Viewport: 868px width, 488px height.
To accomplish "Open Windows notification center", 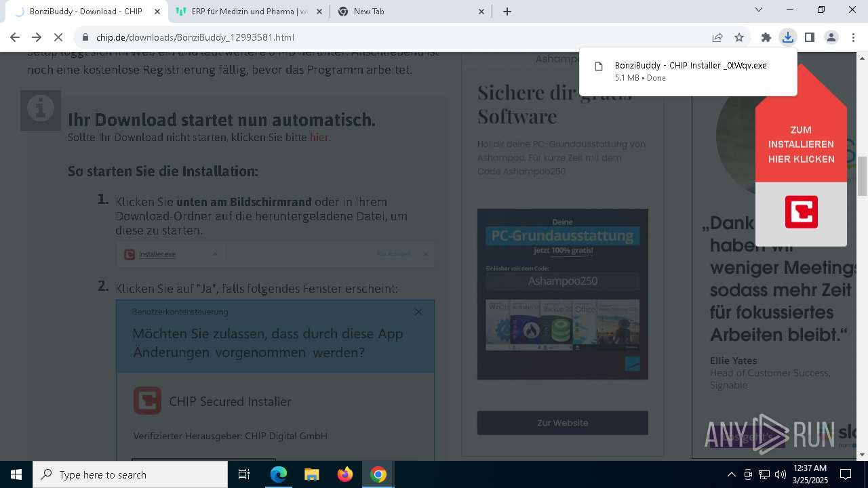I will point(846,474).
